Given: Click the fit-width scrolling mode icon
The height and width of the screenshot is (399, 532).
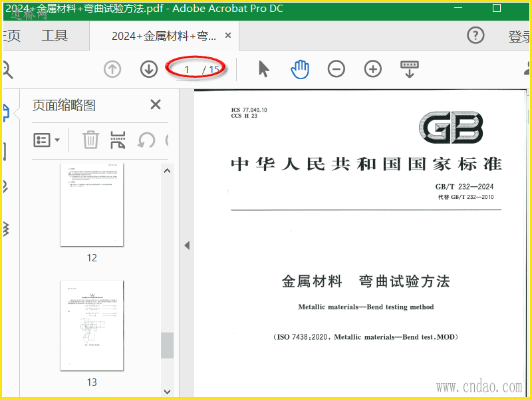Looking at the screenshot, I should point(410,69).
